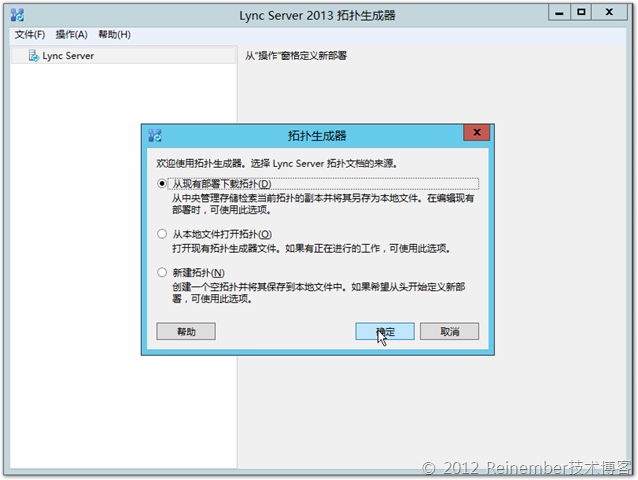The image size is (638, 480).
Task: Click the welcome text 欢迎使用拓扑生成器
Action: click(199, 164)
